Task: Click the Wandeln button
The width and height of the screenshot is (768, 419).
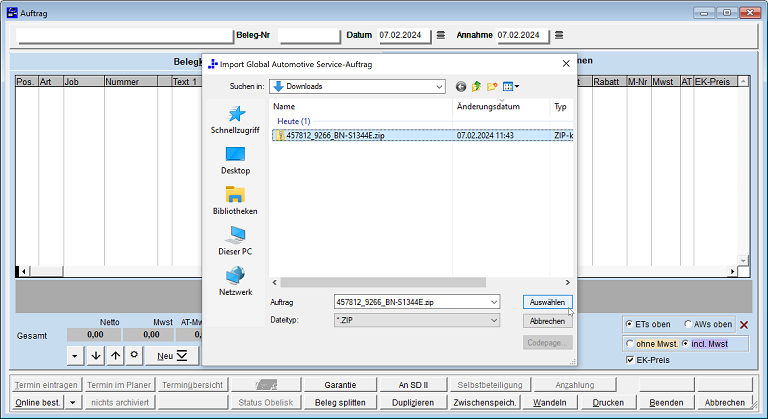Action: click(550, 402)
